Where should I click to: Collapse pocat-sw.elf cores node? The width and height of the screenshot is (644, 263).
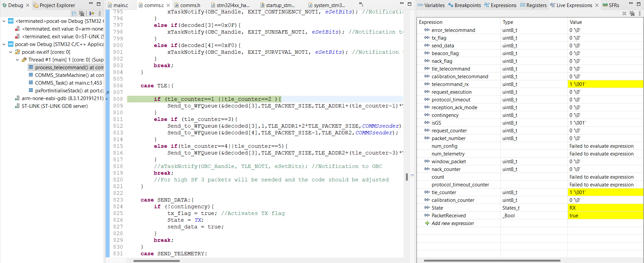tap(10, 52)
